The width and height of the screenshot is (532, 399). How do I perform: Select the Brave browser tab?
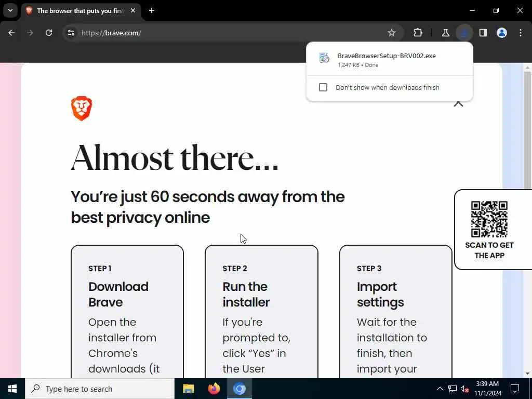tap(81, 11)
